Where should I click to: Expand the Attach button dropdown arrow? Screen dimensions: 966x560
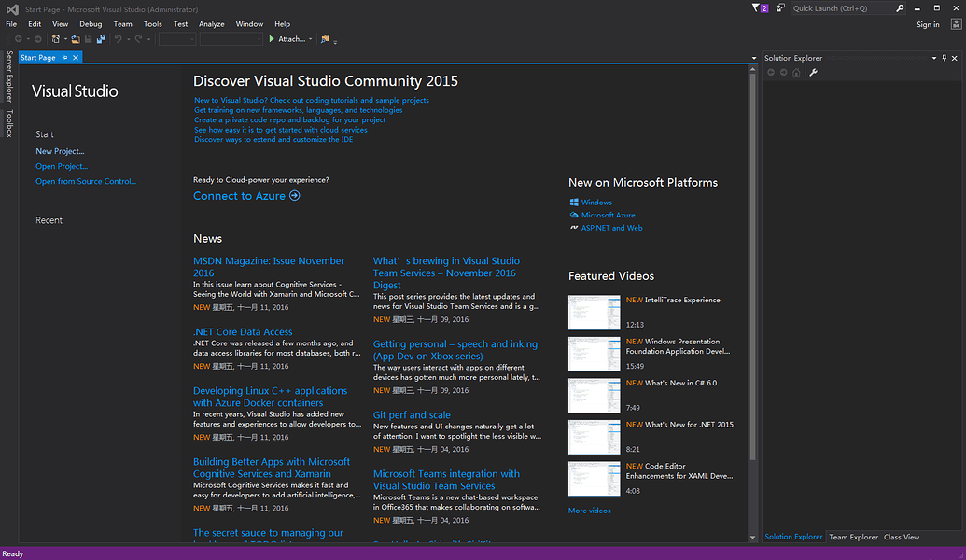(311, 39)
